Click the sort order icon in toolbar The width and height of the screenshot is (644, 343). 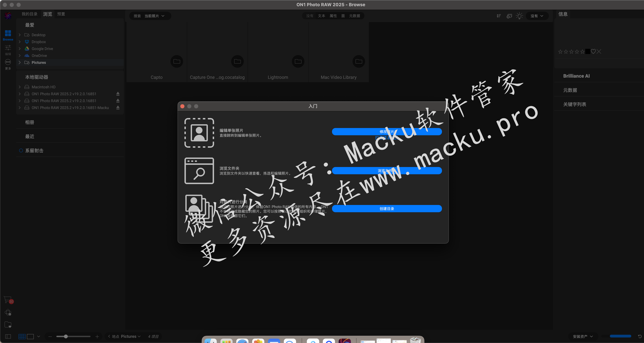click(x=499, y=16)
